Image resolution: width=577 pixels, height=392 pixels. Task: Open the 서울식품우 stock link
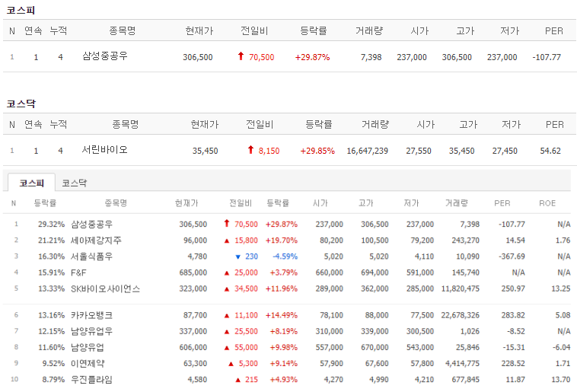click(x=91, y=257)
